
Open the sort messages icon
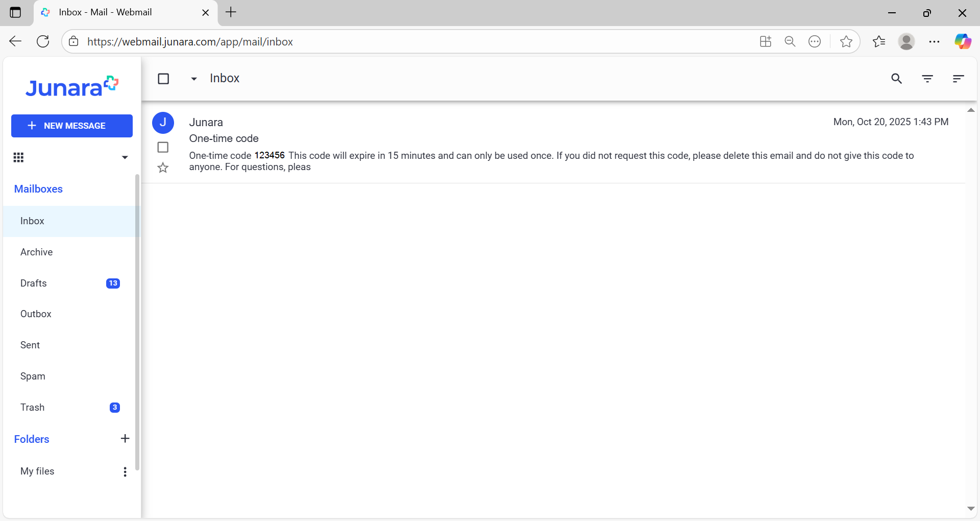958,79
